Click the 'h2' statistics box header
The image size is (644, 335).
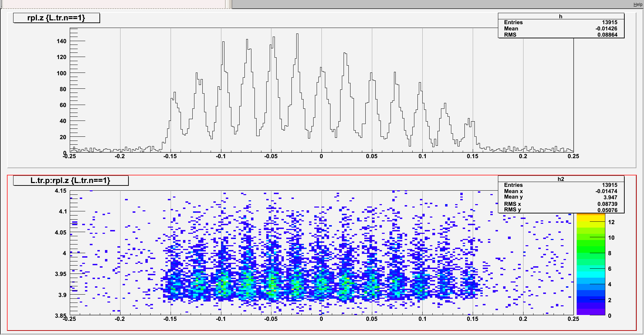point(561,179)
